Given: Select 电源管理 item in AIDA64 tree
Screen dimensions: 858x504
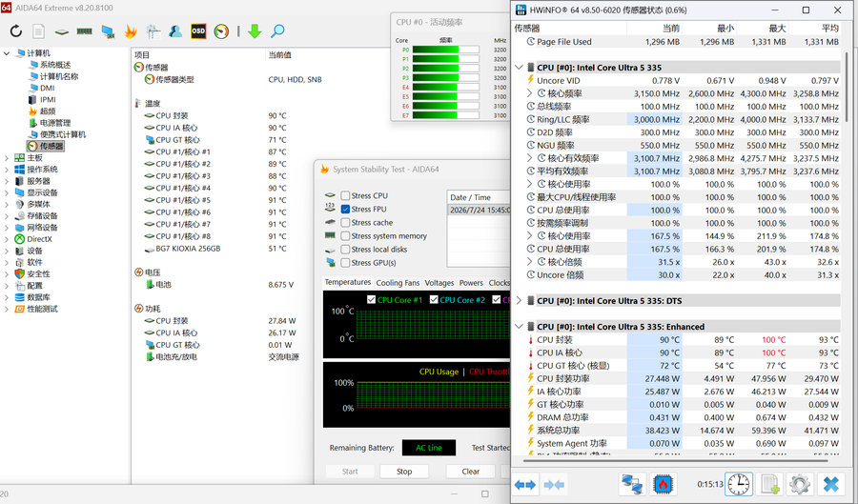Looking at the screenshot, I should click(50, 123).
